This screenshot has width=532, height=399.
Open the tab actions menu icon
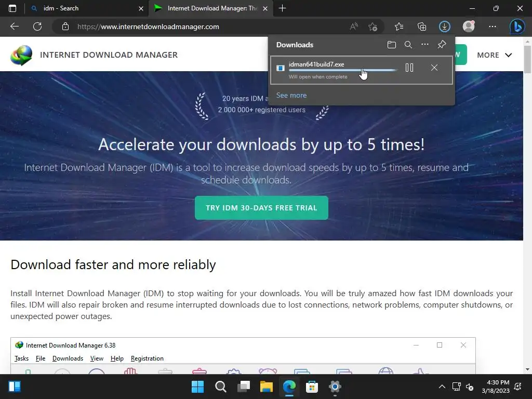click(12, 8)
